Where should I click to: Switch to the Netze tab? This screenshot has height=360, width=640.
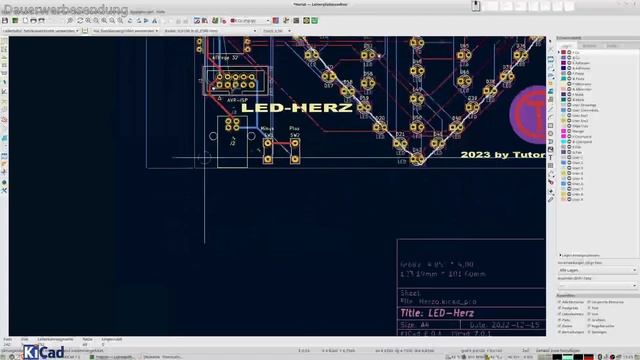tap(612, 45)
